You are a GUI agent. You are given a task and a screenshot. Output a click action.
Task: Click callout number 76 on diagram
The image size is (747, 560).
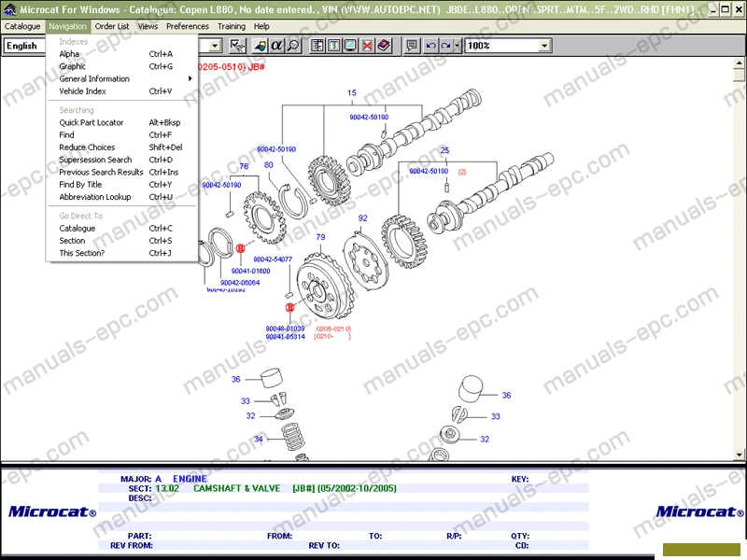point(244,166)
